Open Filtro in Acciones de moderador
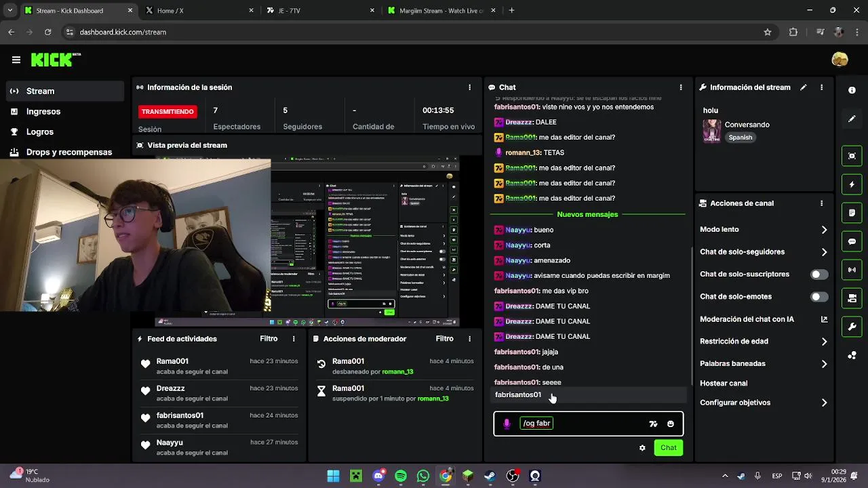The width and height of the screenshot is (868, 488). click(444, 339)
